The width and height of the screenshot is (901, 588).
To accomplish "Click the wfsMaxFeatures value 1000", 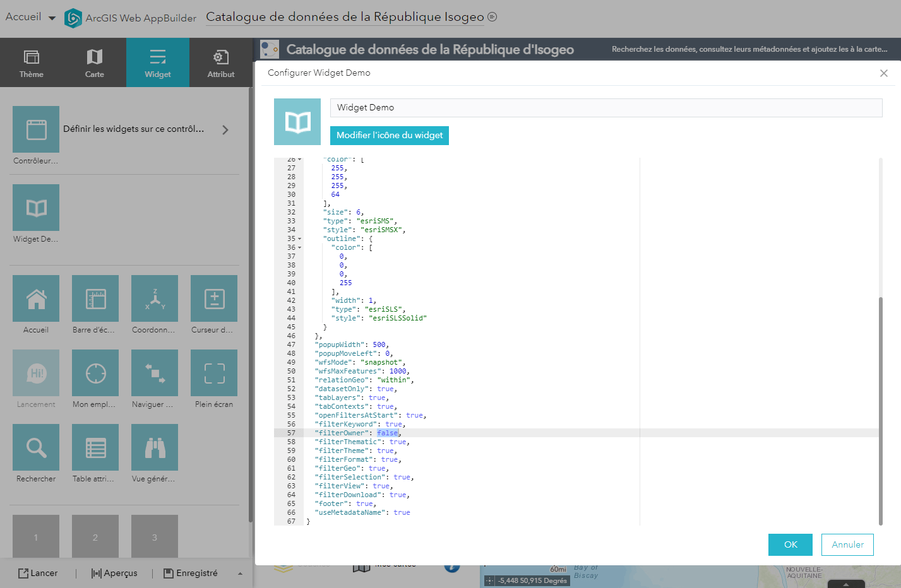I will 398,371.
